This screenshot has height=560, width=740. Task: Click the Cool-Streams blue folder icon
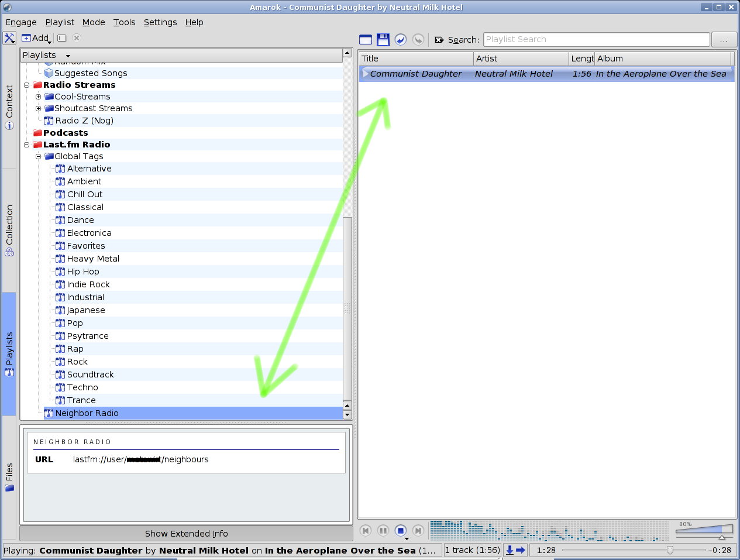pyautogui.click(x=49, y=97)
